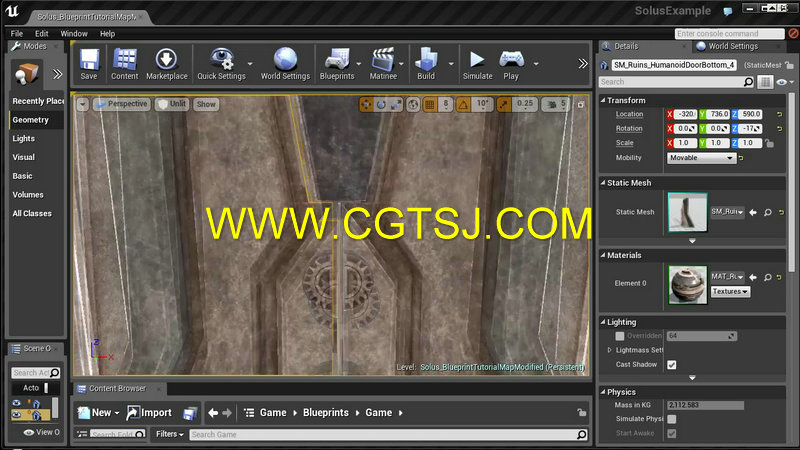Collapse the Transform section
Viewport: 800px width, 450px height.
click(603, 101)
